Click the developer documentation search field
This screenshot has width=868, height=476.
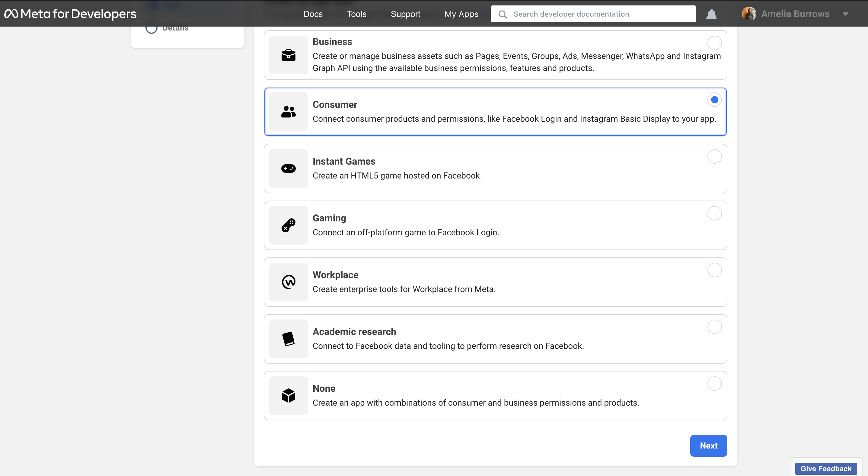click(593, 14)
